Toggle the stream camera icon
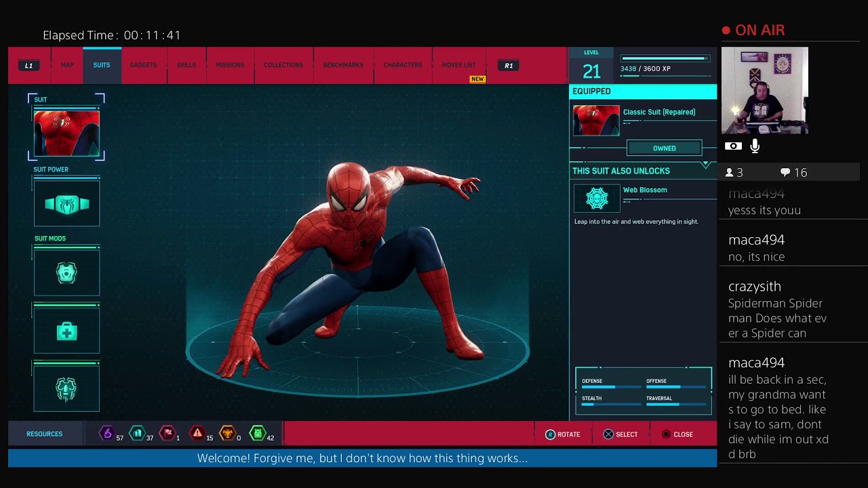The width and height of the screenshot is (868, 488). (733, 146)
